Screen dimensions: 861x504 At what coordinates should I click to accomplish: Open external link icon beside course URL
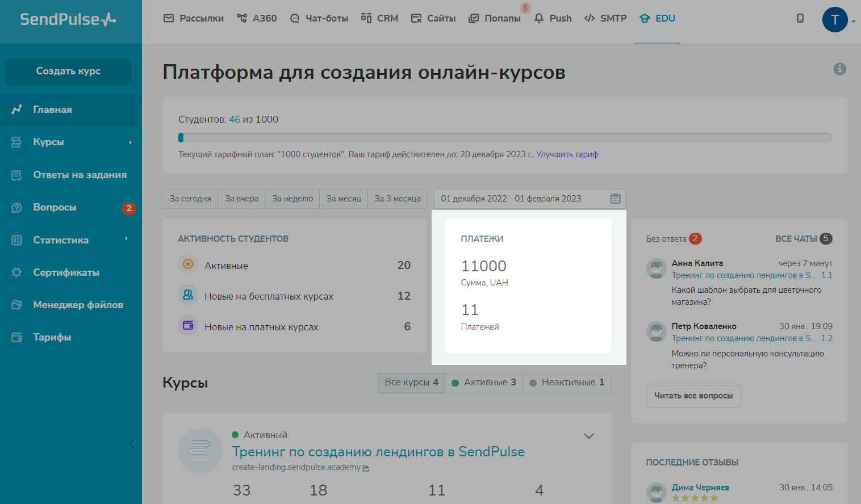366,468
